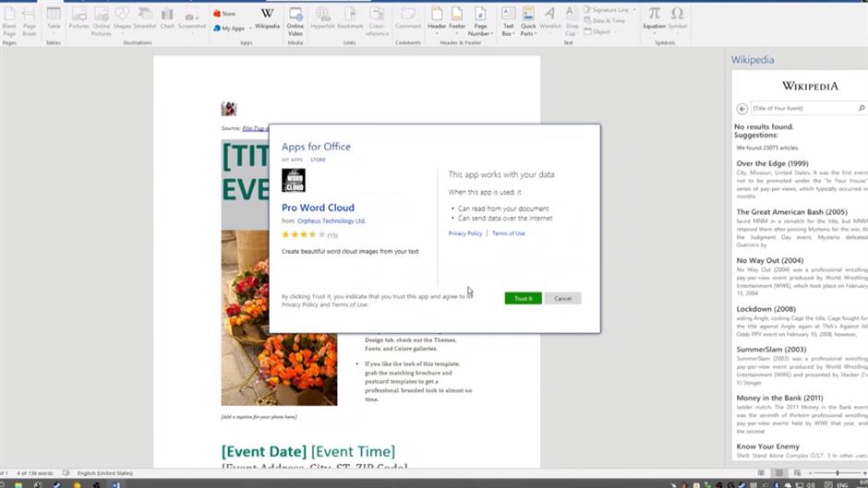Open the Store app from ribbon
This screenshot has height=488, width=868.
pos(224,14)
